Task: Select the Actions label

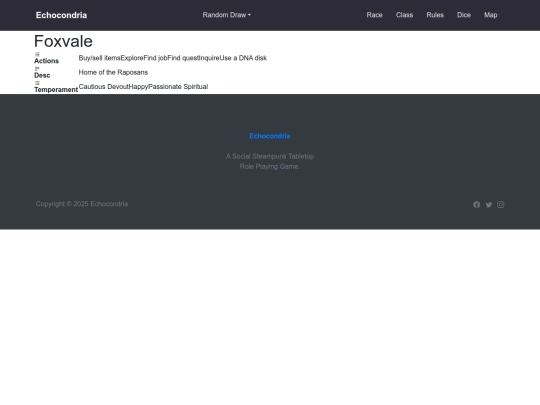Action: pos(46,61)
